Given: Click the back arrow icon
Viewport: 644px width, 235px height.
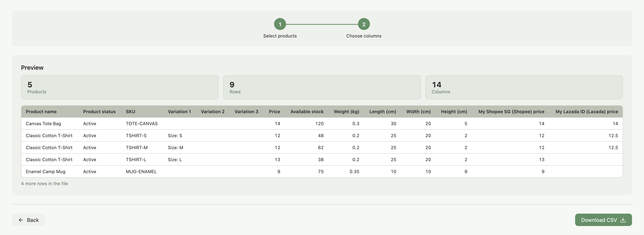Looking at the screenshot, I should (21, 220).
